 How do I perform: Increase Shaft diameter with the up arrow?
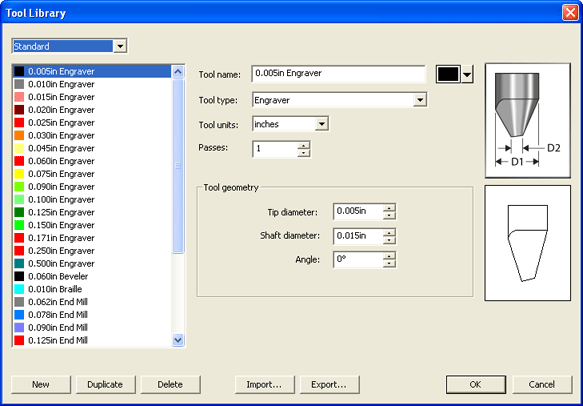point(389,232)
